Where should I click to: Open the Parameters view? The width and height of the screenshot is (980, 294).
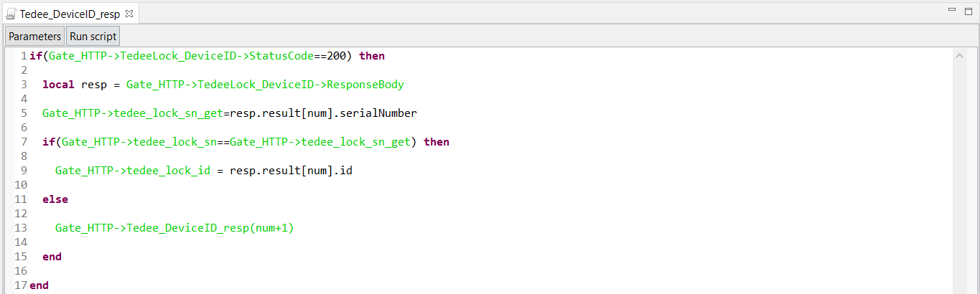click(x=35, y=37)
